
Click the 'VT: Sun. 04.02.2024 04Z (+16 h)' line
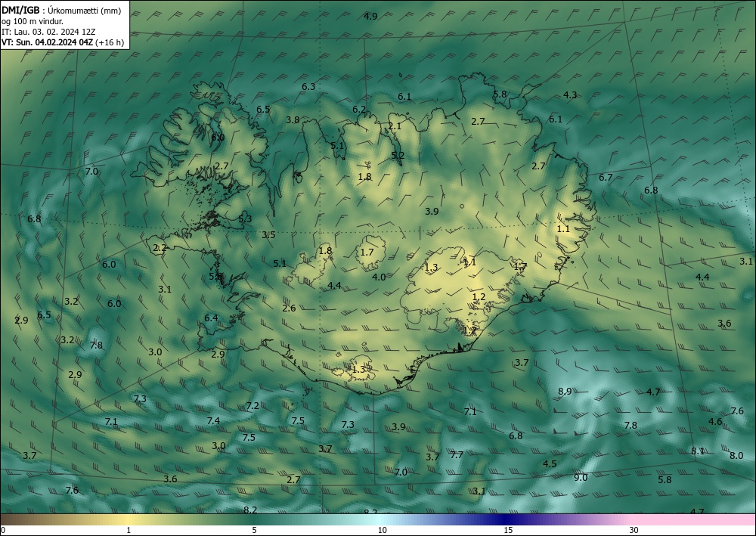[x=63, y=42]
